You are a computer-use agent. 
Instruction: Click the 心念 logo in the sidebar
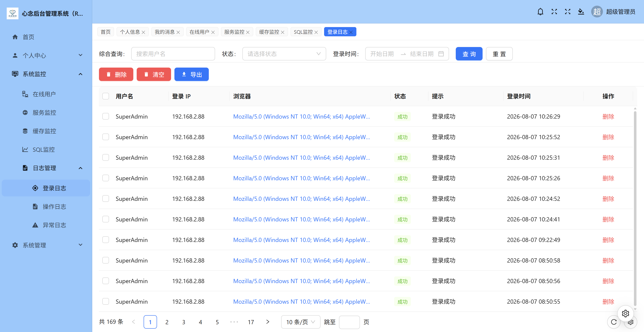point(13,13)
